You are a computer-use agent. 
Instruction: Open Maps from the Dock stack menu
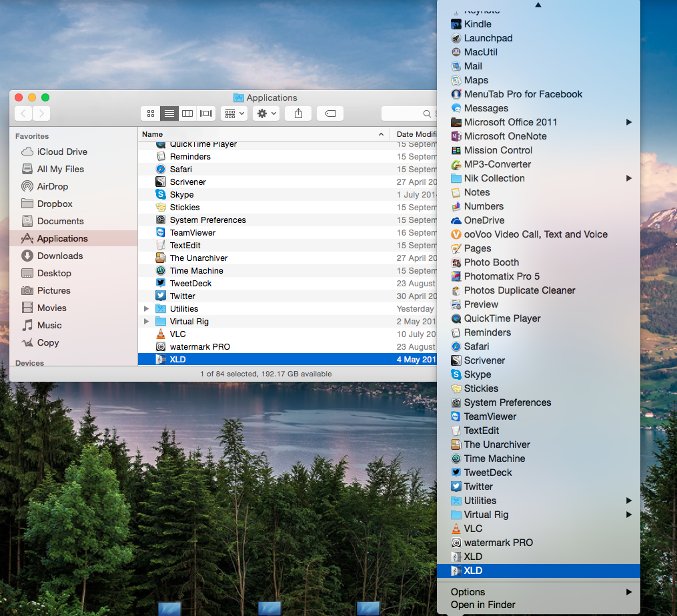(x=538, y=80)
